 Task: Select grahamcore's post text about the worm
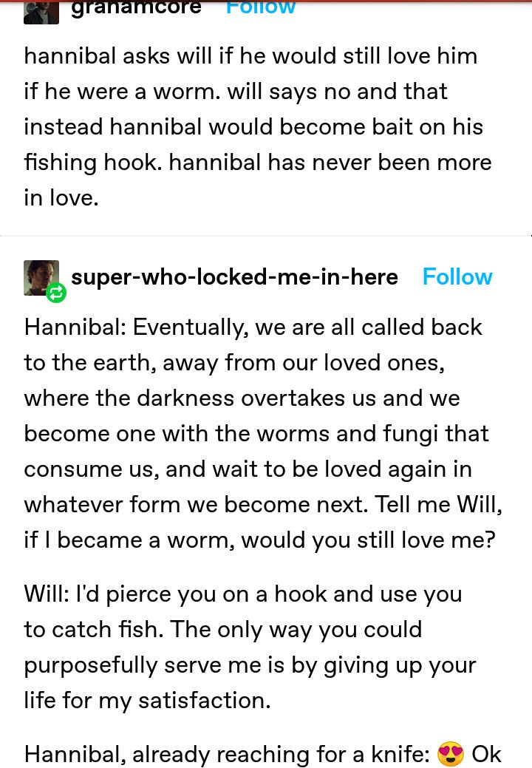tap(258, 127)
